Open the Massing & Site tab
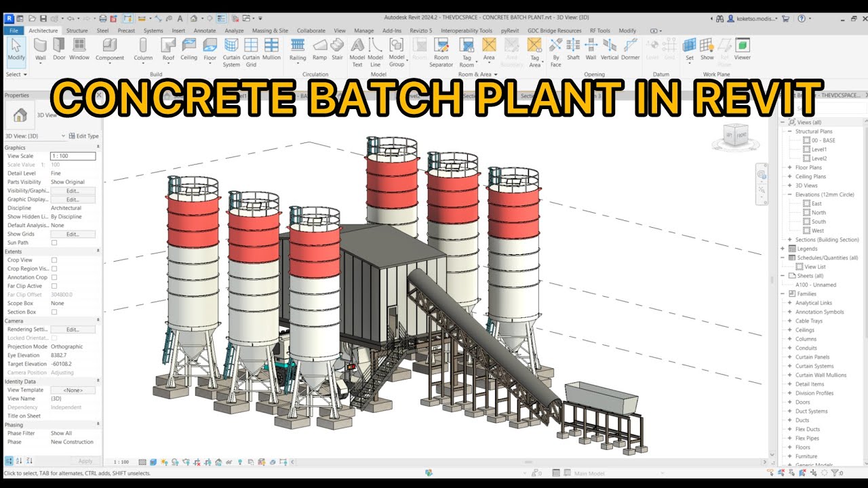Image resolution: width=868 pixels, height=488 pixels. [270, 30]
